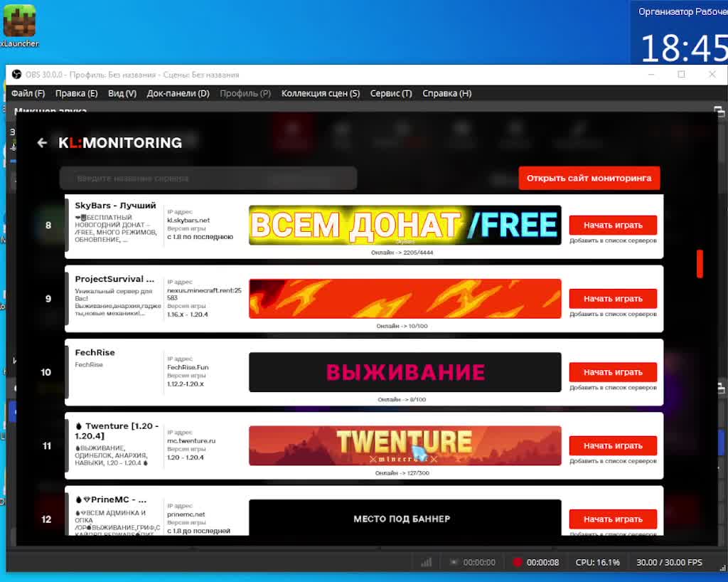The image size is (728, 582).
Task: Add SkyBars to the server list
Action: (x=613, y=240)
